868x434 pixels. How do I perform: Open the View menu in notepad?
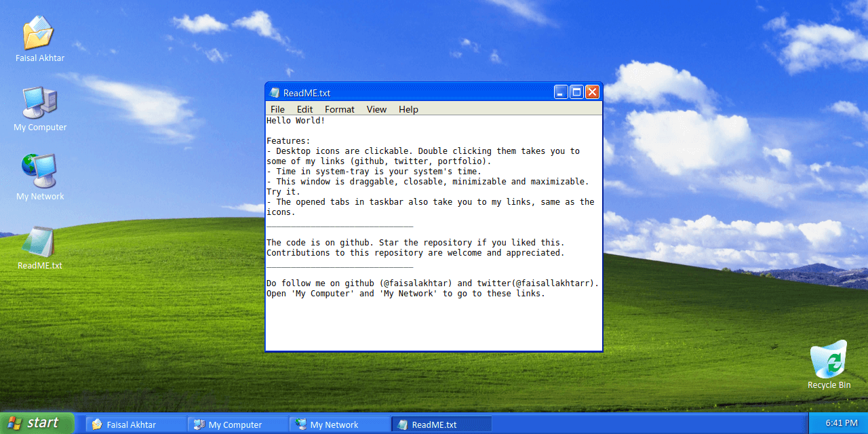(376, 109)
